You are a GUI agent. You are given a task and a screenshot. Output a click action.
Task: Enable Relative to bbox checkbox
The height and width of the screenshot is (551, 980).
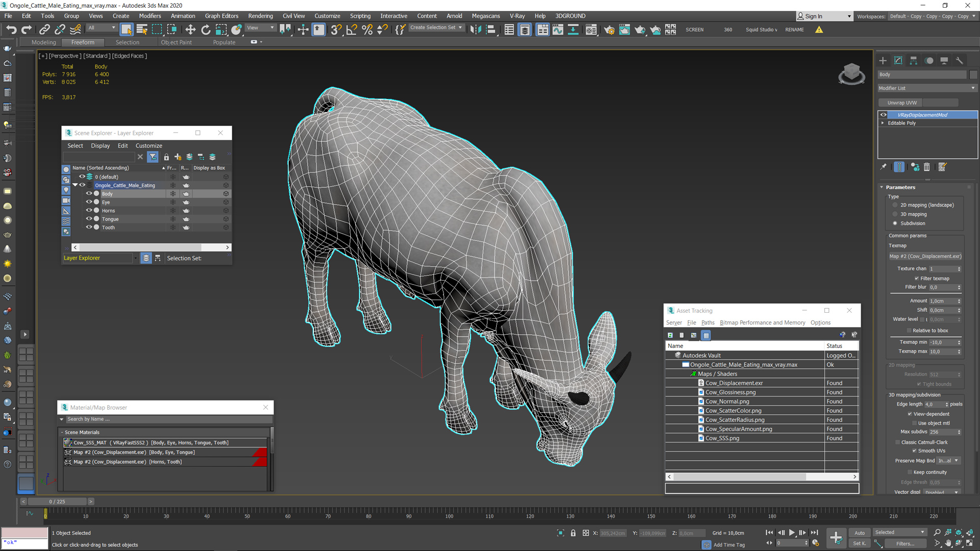909,331
